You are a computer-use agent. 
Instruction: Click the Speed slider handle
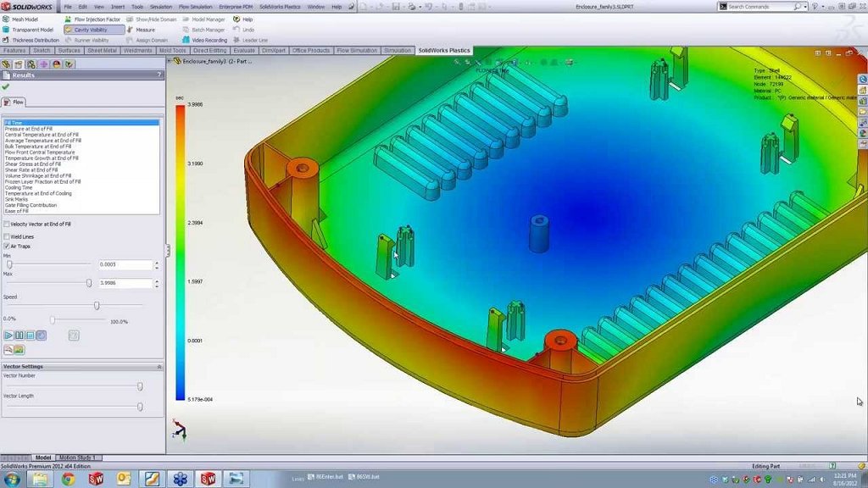pos(97,306)
